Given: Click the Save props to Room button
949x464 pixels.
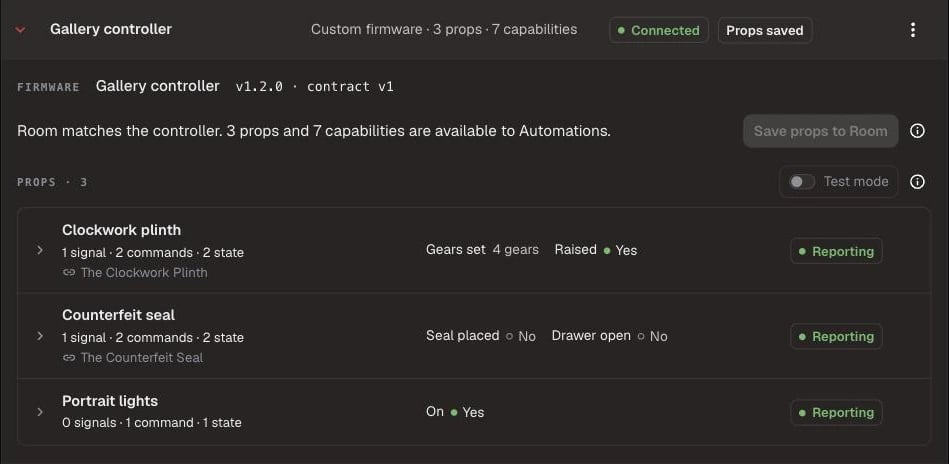Looking at the screenshot, I should [x=821, y=131].
